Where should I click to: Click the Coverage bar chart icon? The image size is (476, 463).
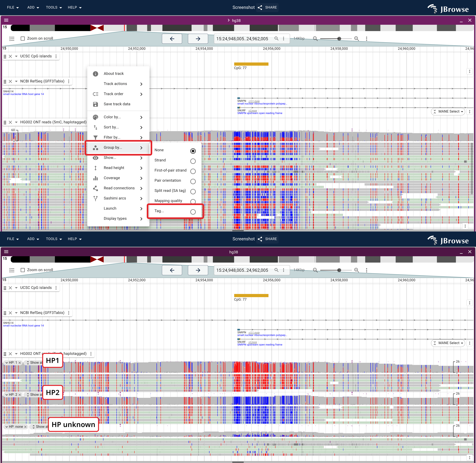95,178
